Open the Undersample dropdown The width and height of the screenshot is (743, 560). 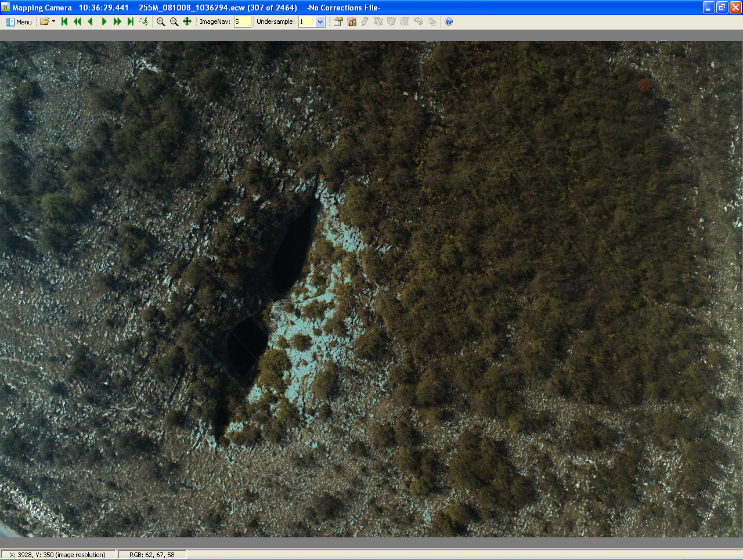(320, 21)
